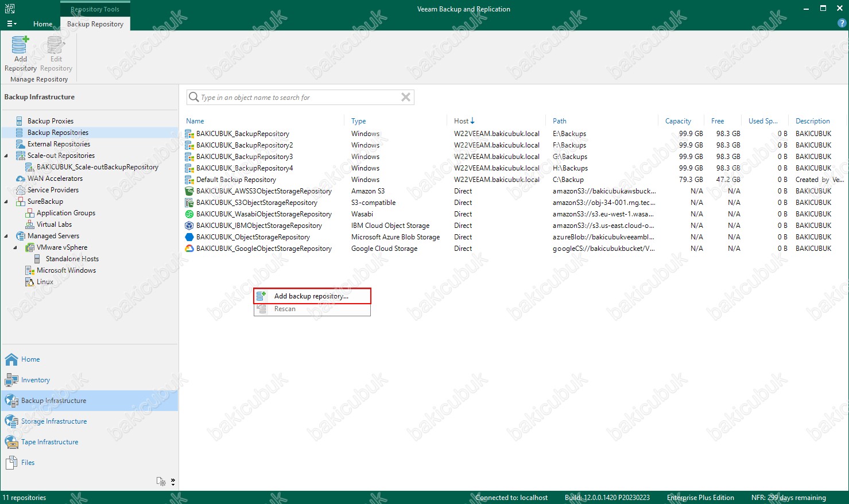Click the WAN Accelerators icon

pos(21,179)
